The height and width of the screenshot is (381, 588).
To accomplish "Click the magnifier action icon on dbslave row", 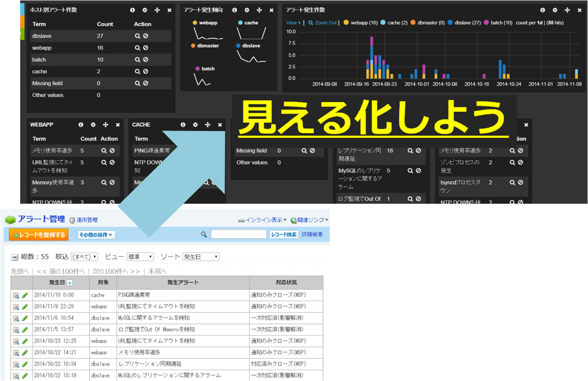I will tap(138, 36).
